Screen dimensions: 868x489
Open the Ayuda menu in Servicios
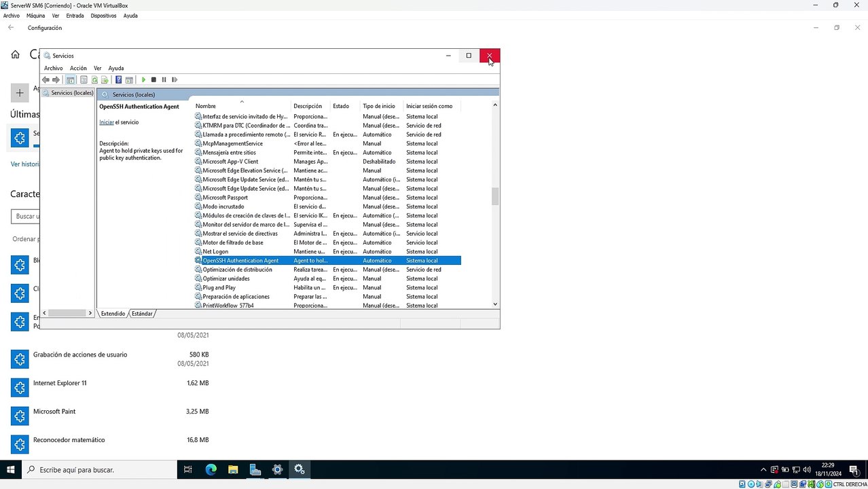[116, 68]
